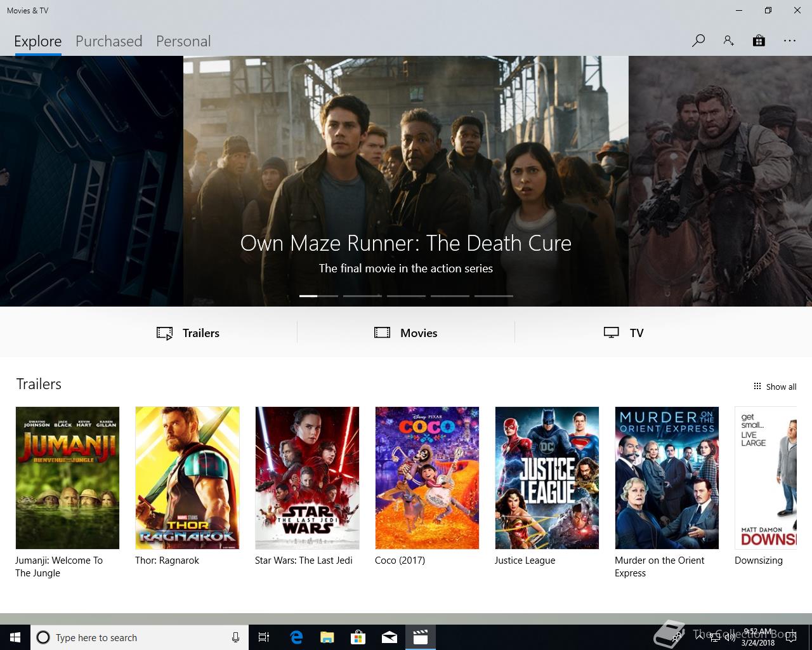Open Mail app from taskbar
Screen dimensions: 812x650
click(x=390, y=637)
